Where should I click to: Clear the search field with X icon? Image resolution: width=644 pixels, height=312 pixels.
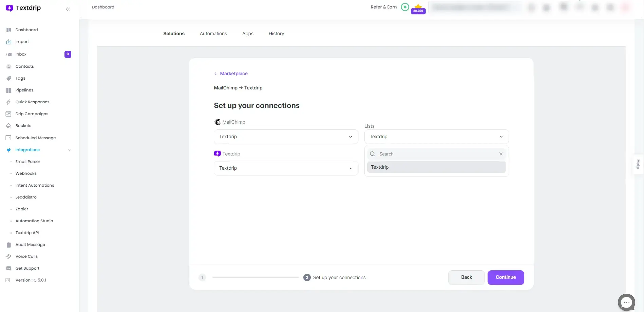pyautogui.click(x=500, y=154)
